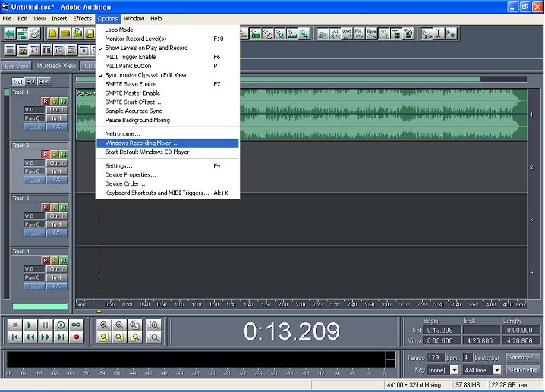Open Track 2 output Out 1 selector
The height and width of the screenshot is (392, 545).
pos(57,163)
